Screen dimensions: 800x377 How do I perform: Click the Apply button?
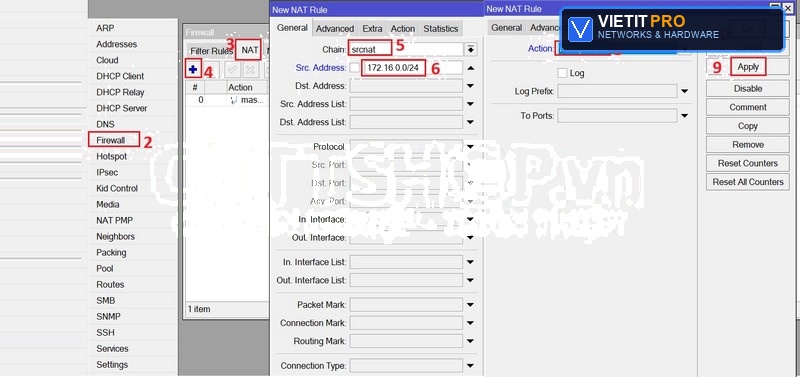tap(748, 67)
